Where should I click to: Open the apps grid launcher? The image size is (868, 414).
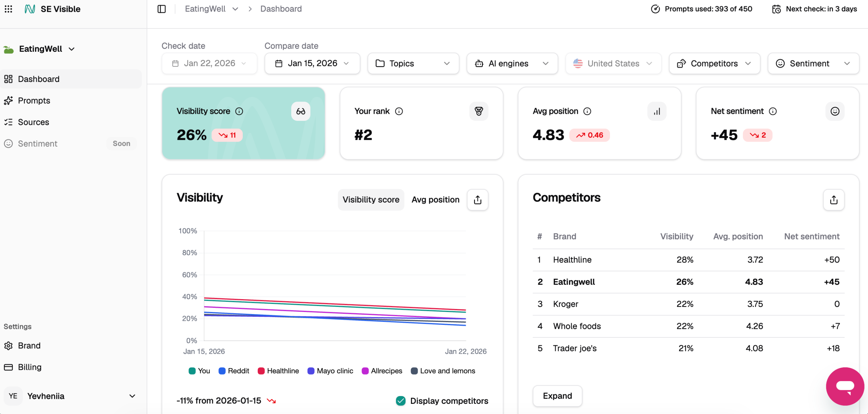point(8,9)
